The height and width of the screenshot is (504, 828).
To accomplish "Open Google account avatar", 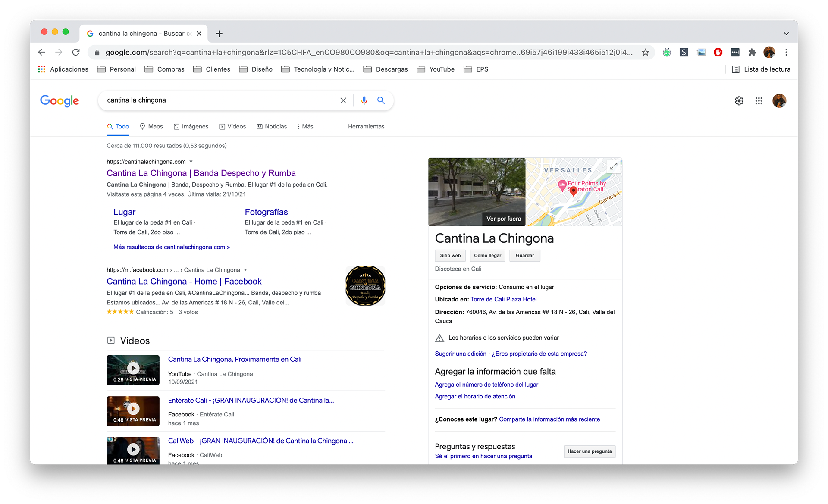I will (x=779, y=101).
